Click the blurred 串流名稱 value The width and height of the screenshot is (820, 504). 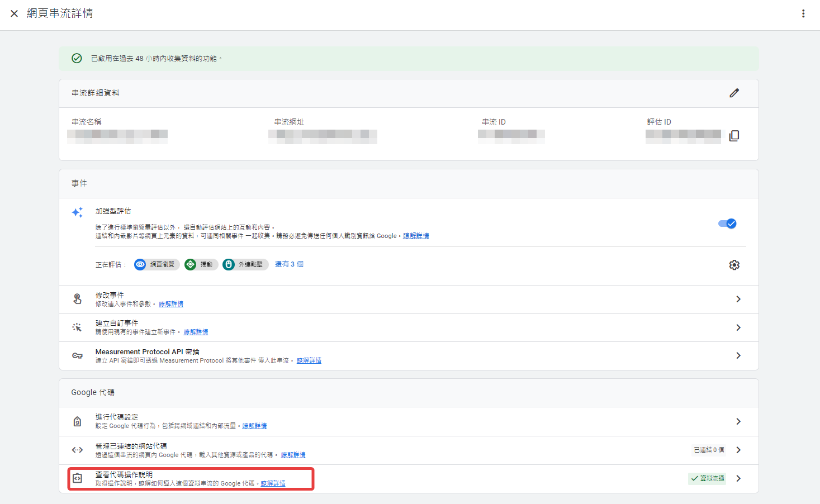(117, 137)
